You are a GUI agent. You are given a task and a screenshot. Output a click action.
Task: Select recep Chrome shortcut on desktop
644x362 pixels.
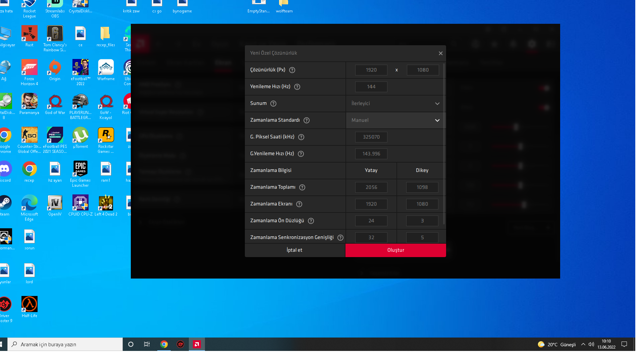coord(30,172)
